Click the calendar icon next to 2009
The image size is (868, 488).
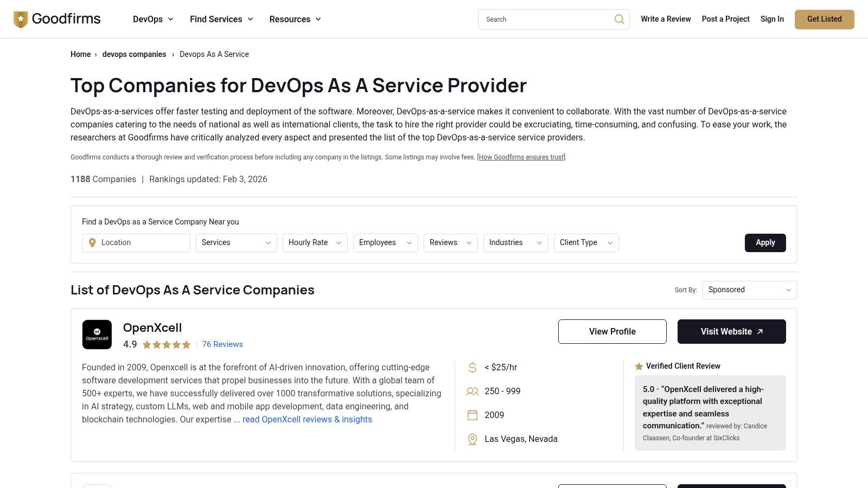pyautogui.click(x=471, y=415)
